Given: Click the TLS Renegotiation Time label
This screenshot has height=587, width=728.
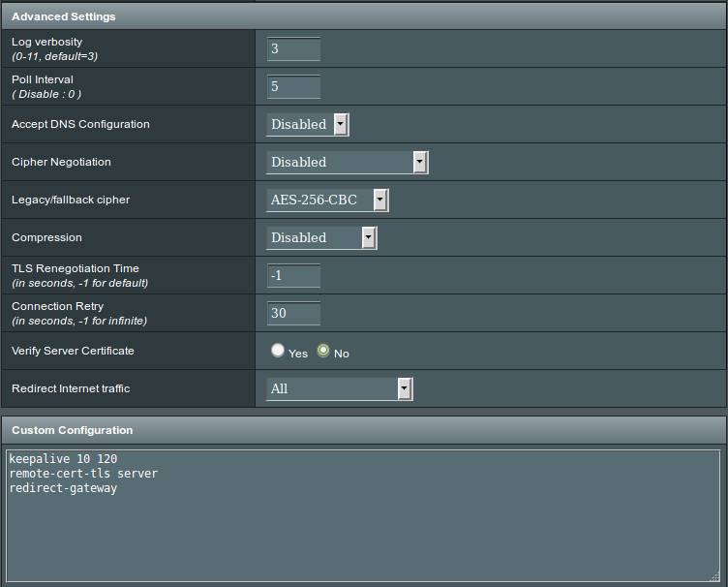Looking at the screenshot, I should (x=76, y=268).
